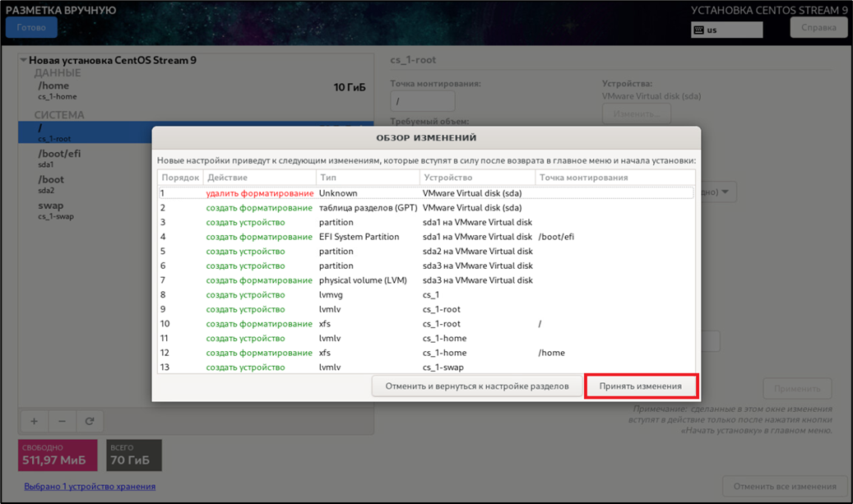Open the dropdown arrow behind the dialog's right edge
Viewport: 853px width, 504px height.
(725, 192)
